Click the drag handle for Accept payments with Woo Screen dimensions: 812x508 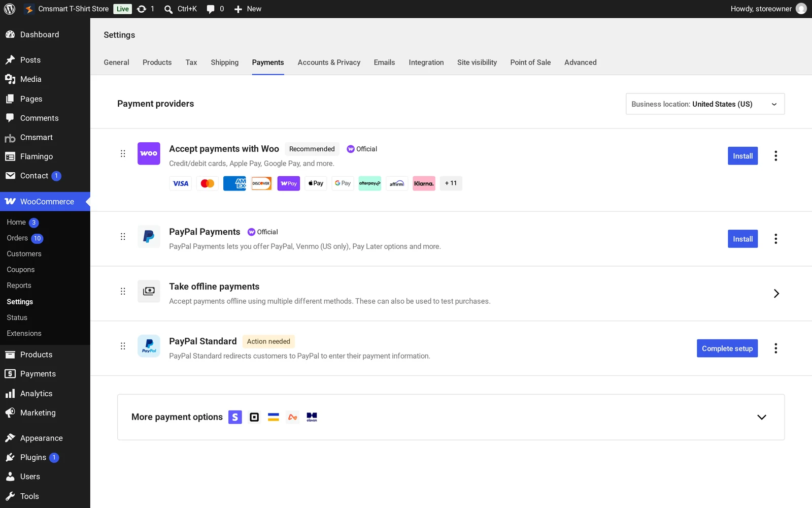[123, 153]
